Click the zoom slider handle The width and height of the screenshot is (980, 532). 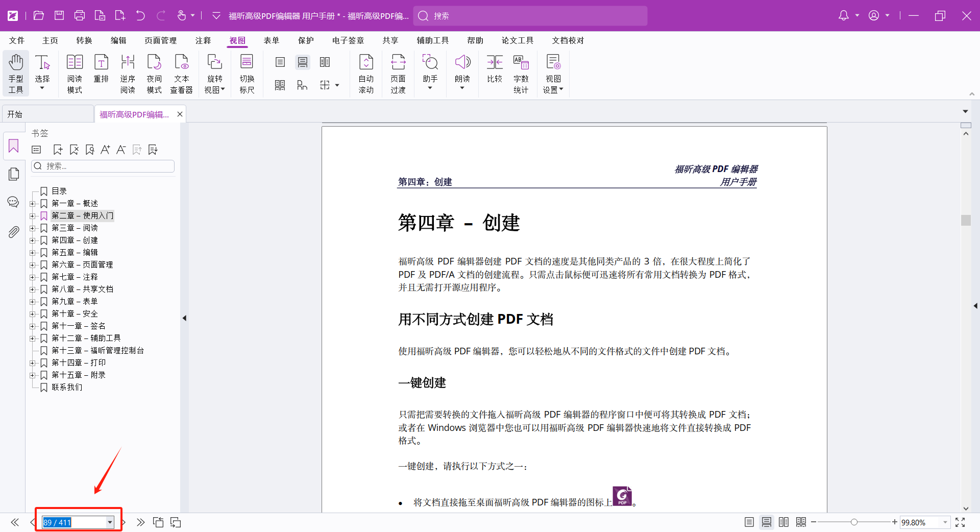click(x=854, y=522)
